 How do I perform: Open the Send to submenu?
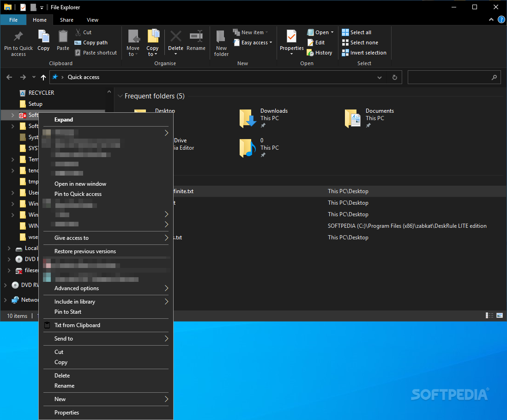(x=106, y=339)
